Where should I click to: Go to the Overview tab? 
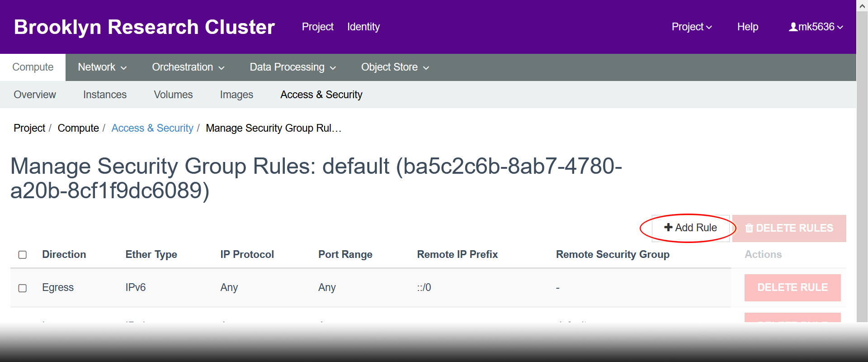35,95
